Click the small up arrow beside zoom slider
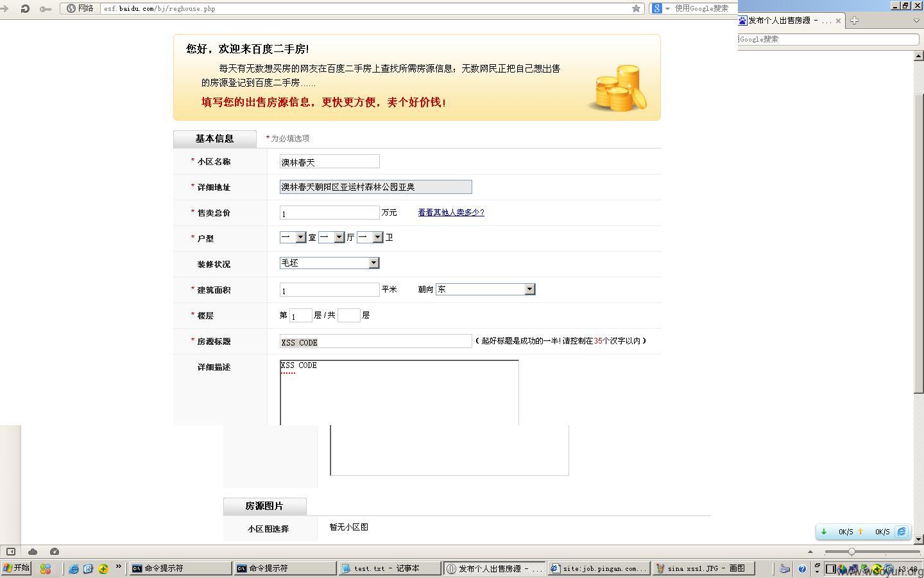The height and width of the screenshot is (578, 924). coord(810,552)
